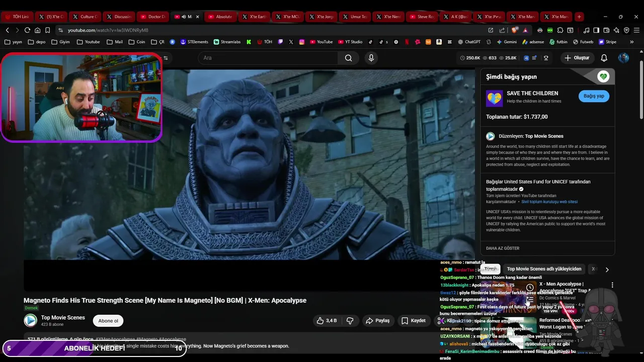This screenshot has height=362, width=644.
Task: Expand the Youtube bookmarks folder
Action: pyautogui.click(x=88, y=42)
